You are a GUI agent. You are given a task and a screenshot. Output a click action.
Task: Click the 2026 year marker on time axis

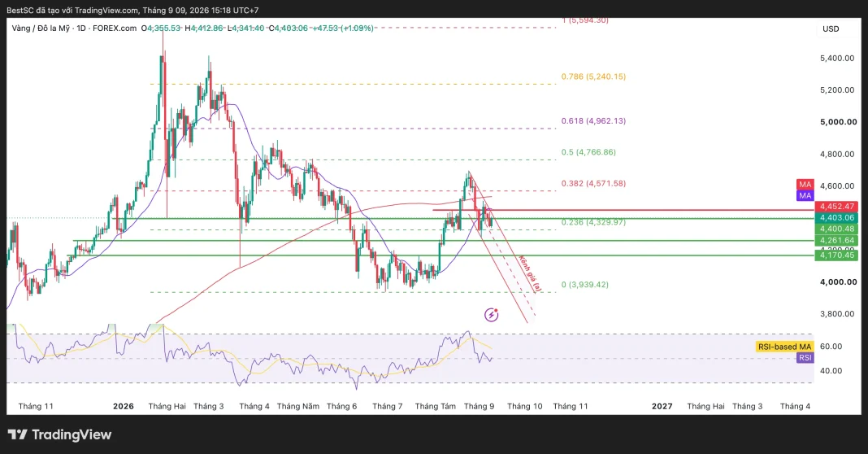point(124,406)
